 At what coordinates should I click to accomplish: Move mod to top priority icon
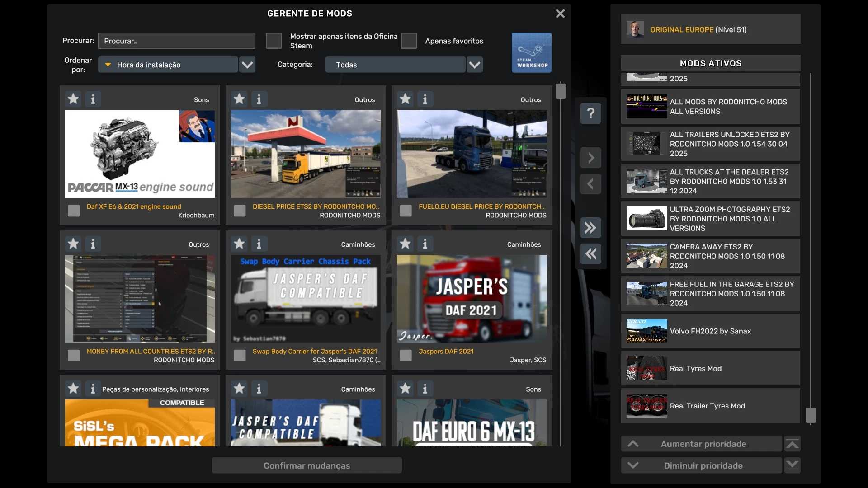(x=792, y=444)
